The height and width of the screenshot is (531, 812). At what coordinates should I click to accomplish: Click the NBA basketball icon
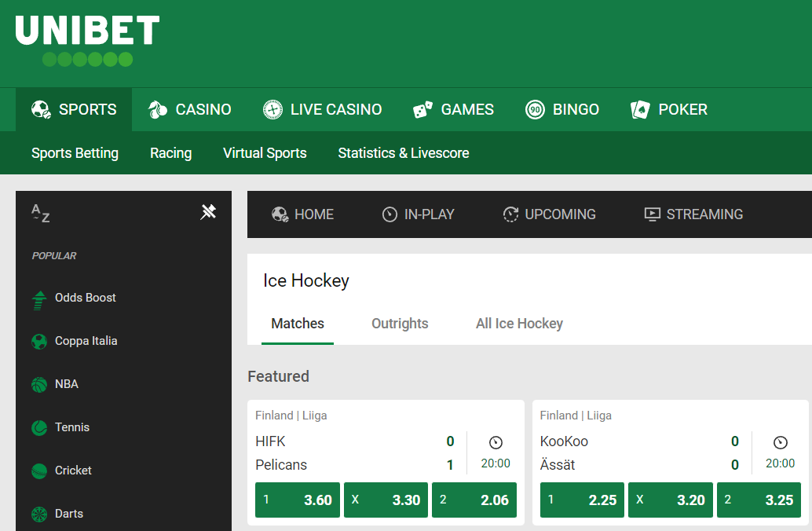[38, 384]
